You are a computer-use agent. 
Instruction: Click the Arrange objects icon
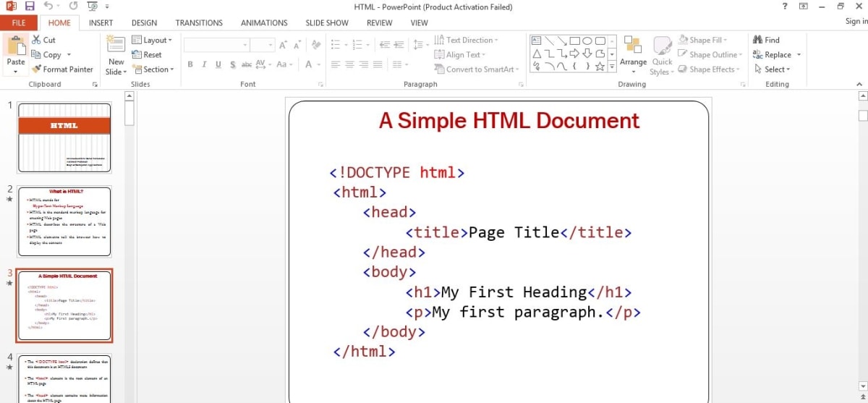point(633,46)
